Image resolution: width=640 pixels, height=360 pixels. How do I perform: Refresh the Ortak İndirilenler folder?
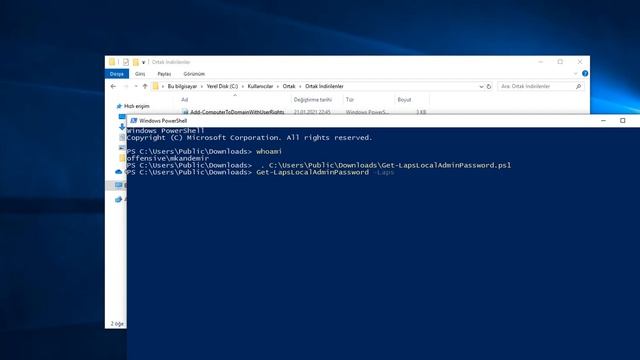pos(489,87)
